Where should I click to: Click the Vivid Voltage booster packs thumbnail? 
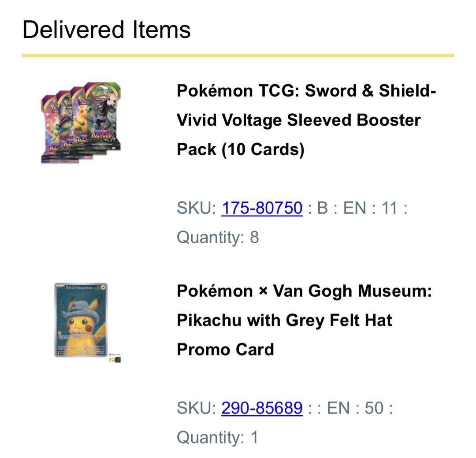pos(81,122)
